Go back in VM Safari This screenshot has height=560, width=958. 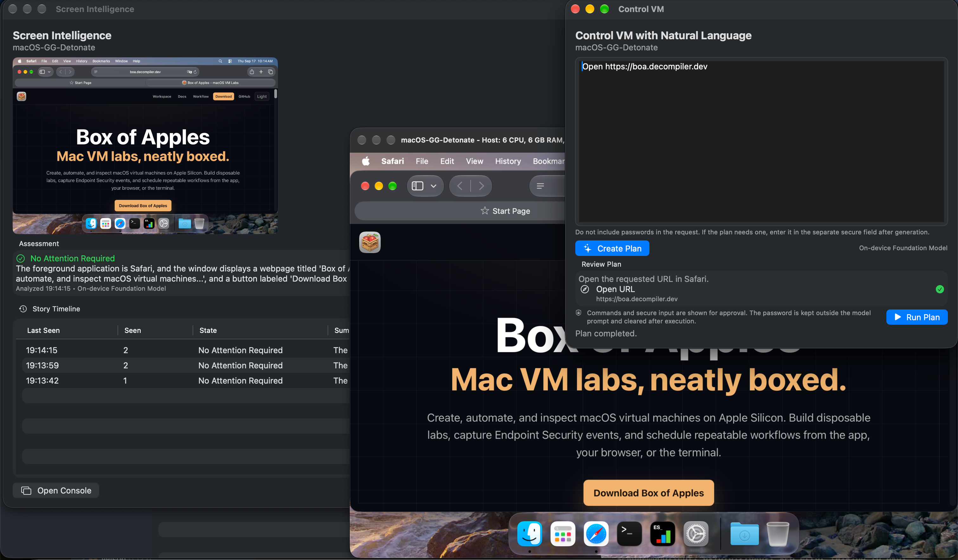coord(460,186)
